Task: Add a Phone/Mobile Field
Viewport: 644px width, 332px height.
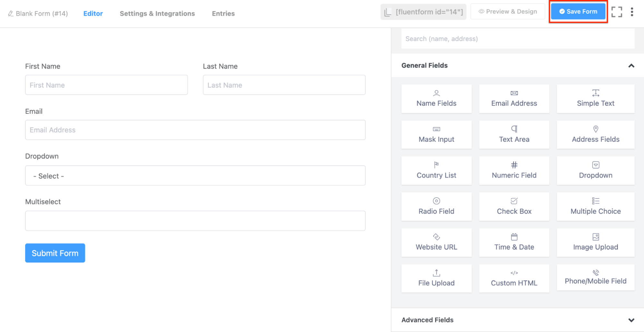Action: coord(595,278)
